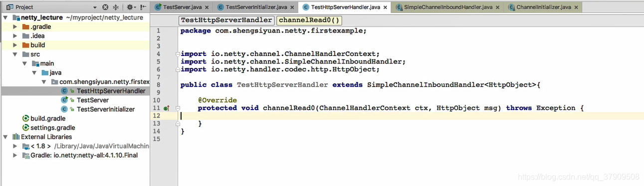
Task: Select TestServerInitializer in project tree
Action: tap(105, 109)
